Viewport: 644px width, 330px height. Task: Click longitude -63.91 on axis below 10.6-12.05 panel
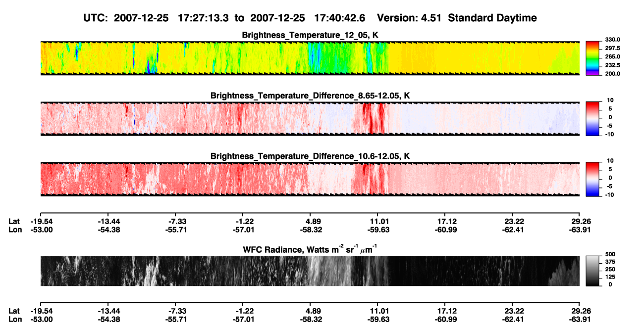tap(580, 230)
